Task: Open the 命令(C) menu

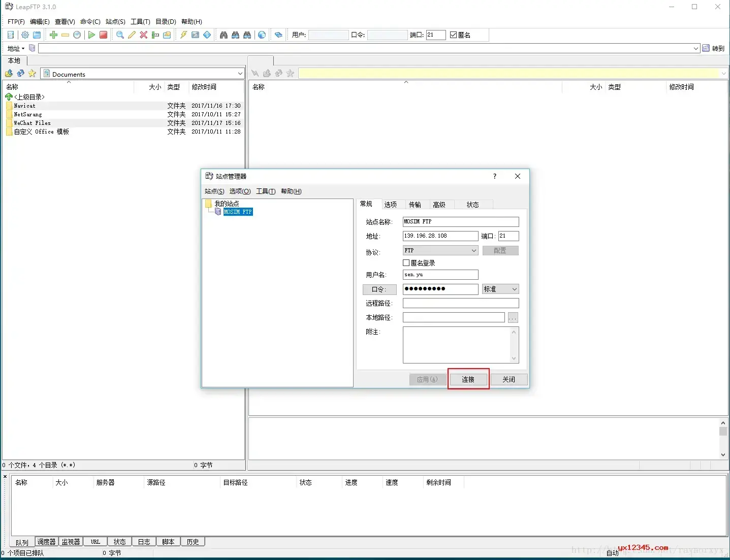Action: [90, 22]
